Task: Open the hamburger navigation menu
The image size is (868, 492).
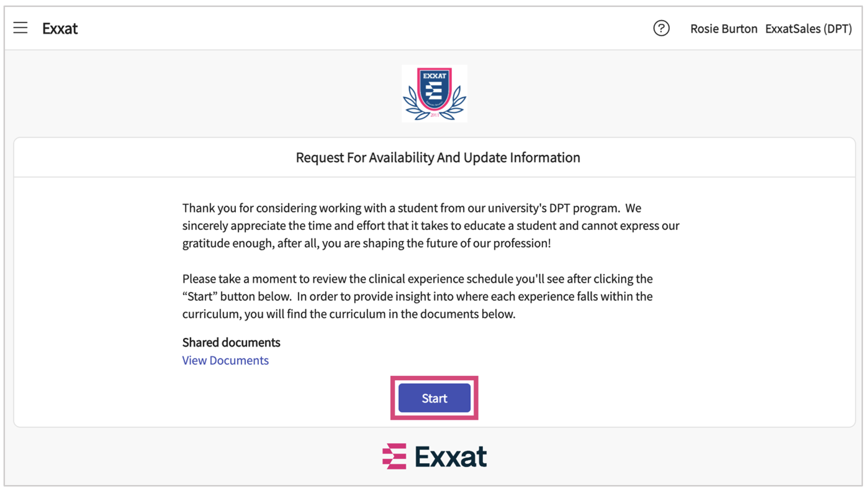Action: [x=20, y=28]
